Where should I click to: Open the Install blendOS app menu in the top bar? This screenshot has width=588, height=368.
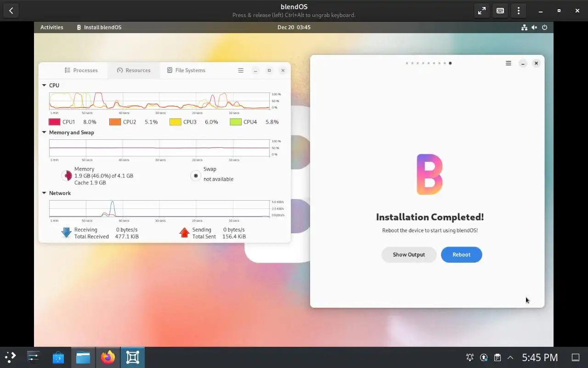tap(99, 27)
